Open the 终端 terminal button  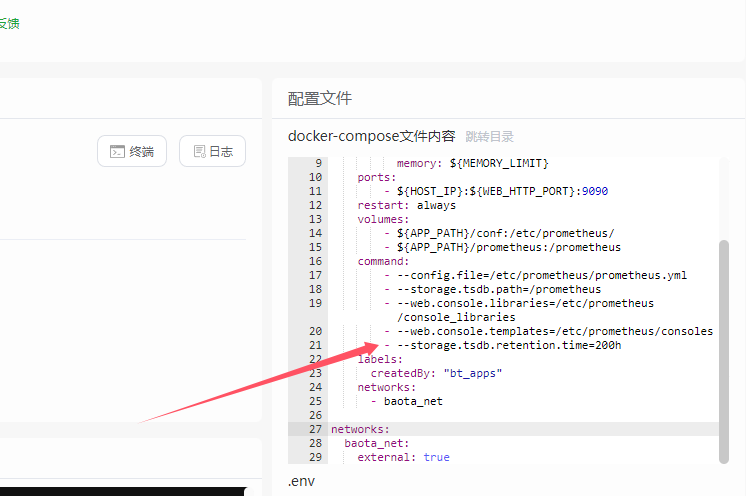tap(132, 152)
